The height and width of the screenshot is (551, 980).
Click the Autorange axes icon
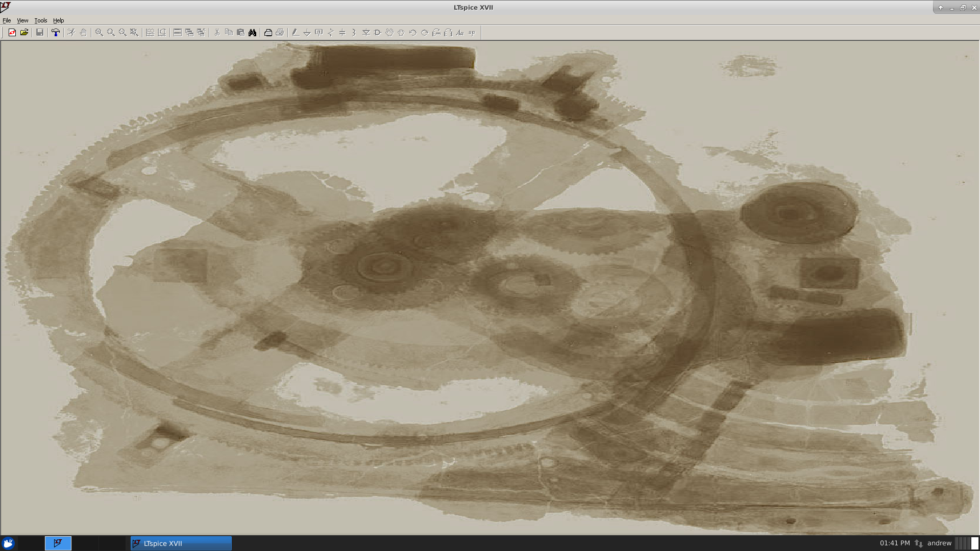tap(162, 33)
